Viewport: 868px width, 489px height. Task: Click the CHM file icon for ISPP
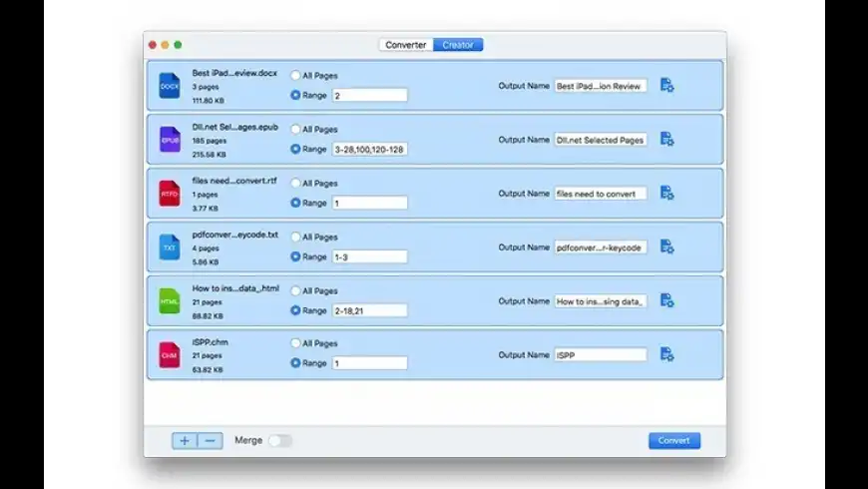pyautogui.click(x=170, y=355)
